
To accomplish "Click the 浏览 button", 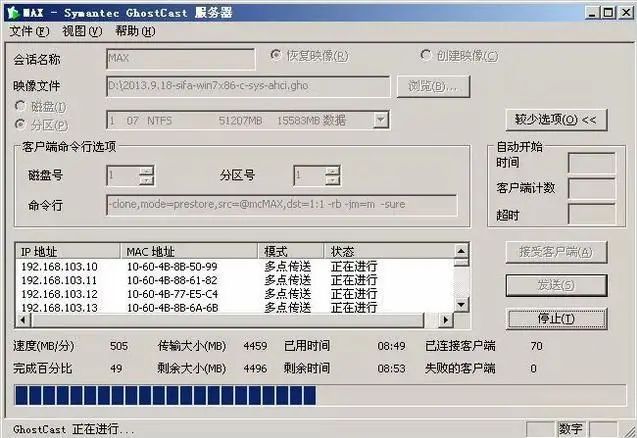I will tap(432, 86).
